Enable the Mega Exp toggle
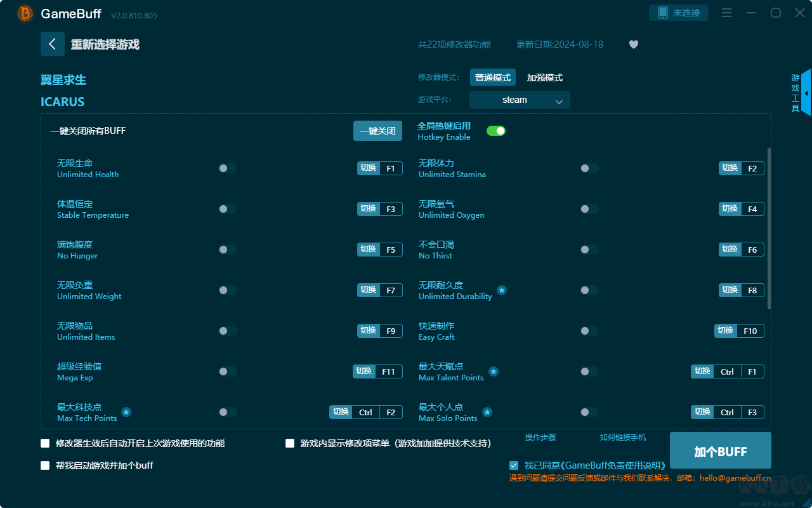Screen dimensions: 812x508 (228, 371)
